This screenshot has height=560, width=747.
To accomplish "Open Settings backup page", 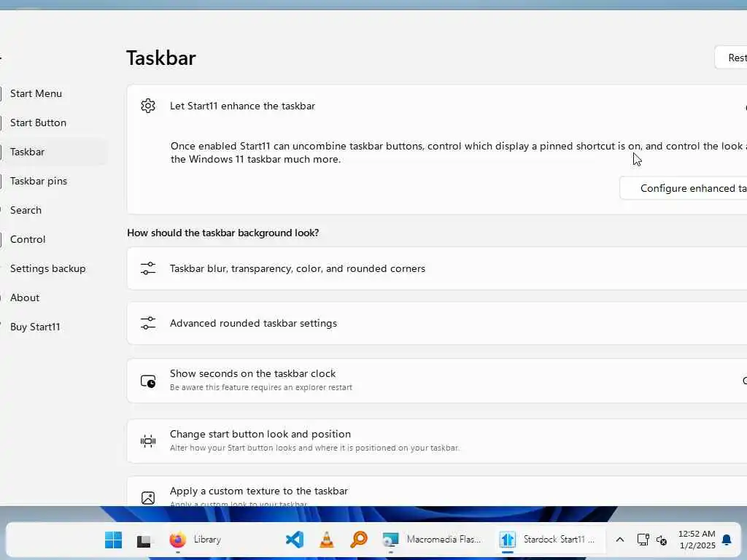I will pos(47,268).
